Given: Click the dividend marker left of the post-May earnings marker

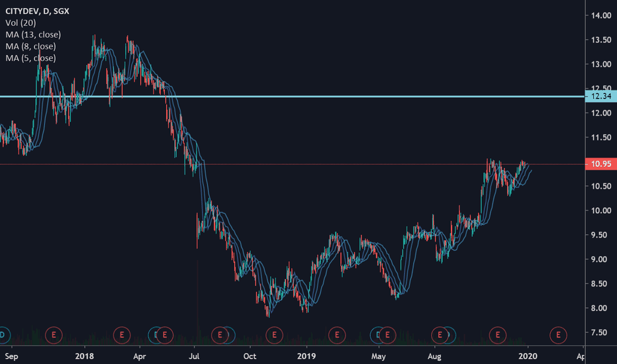Looking at the screenshot, I should click(374, 336).
